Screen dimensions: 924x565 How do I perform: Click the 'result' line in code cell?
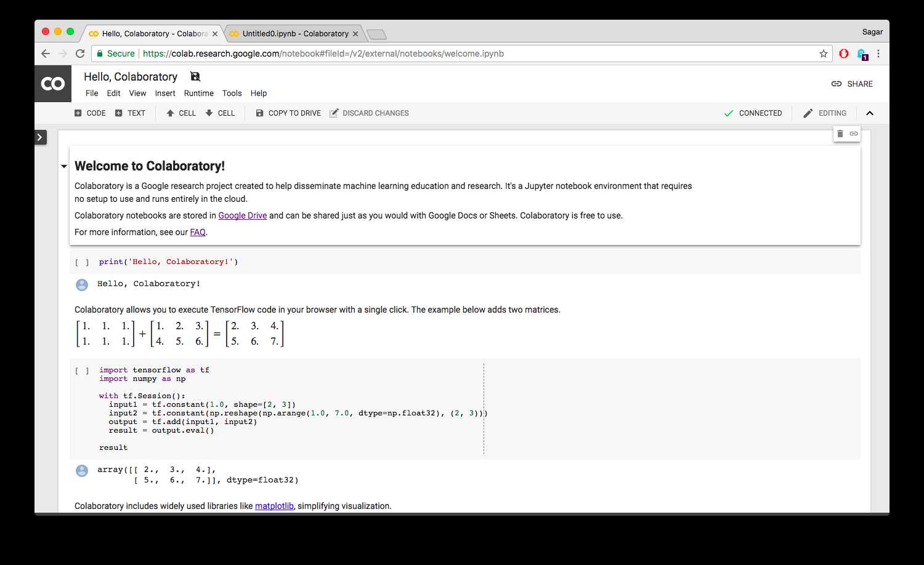[113, 447]
